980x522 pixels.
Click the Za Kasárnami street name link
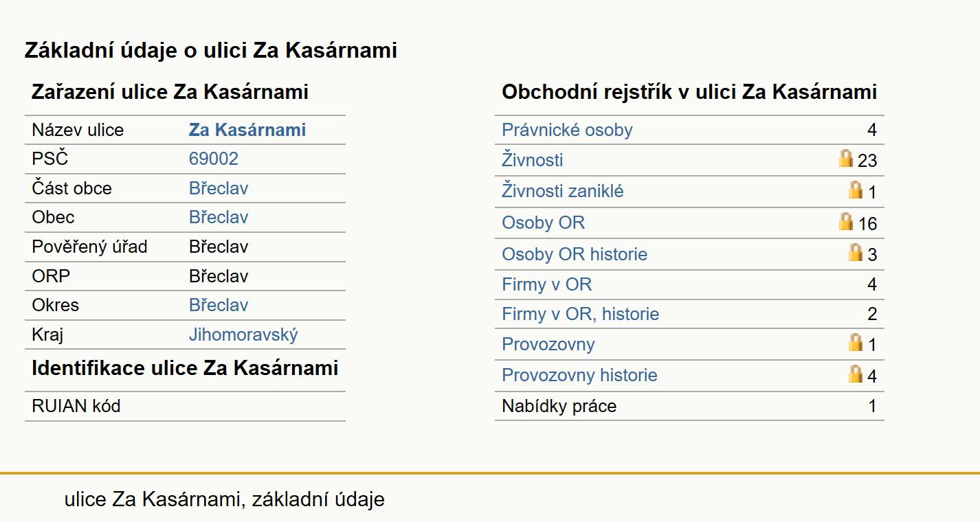click(247, 130)
